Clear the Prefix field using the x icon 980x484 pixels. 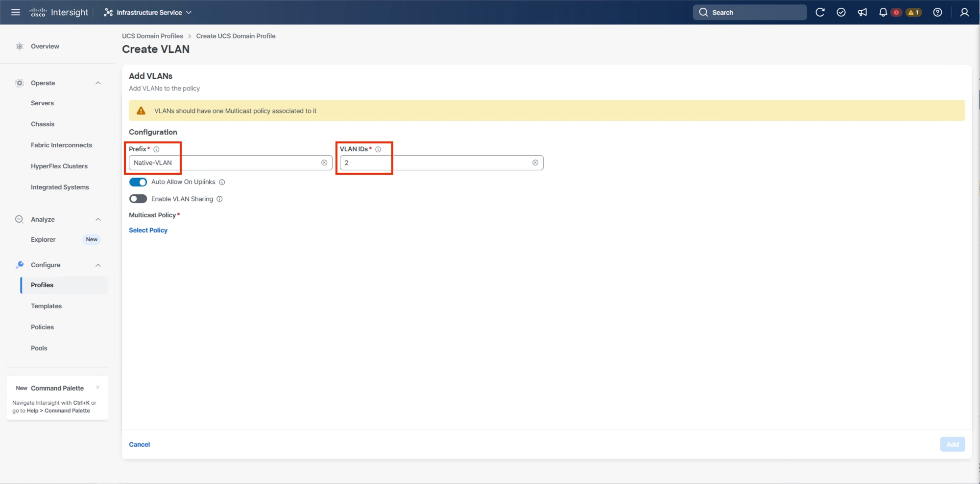(324, 162)
